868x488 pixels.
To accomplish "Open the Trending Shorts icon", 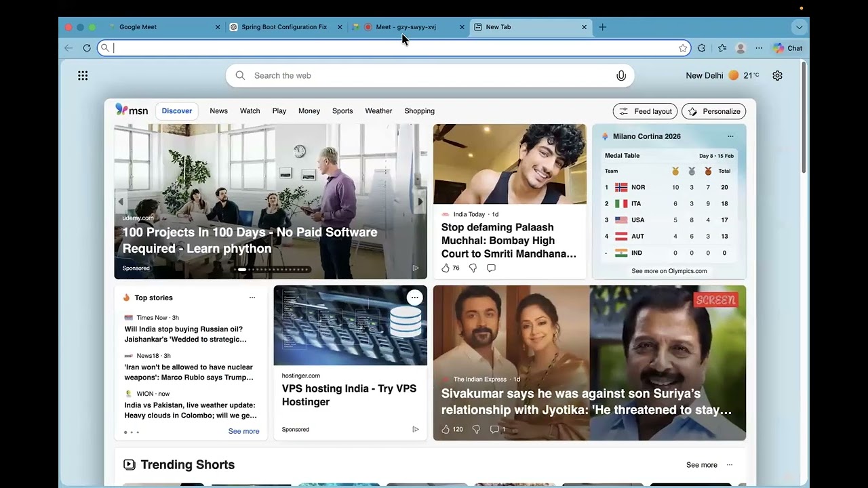I will pos(129,464).
